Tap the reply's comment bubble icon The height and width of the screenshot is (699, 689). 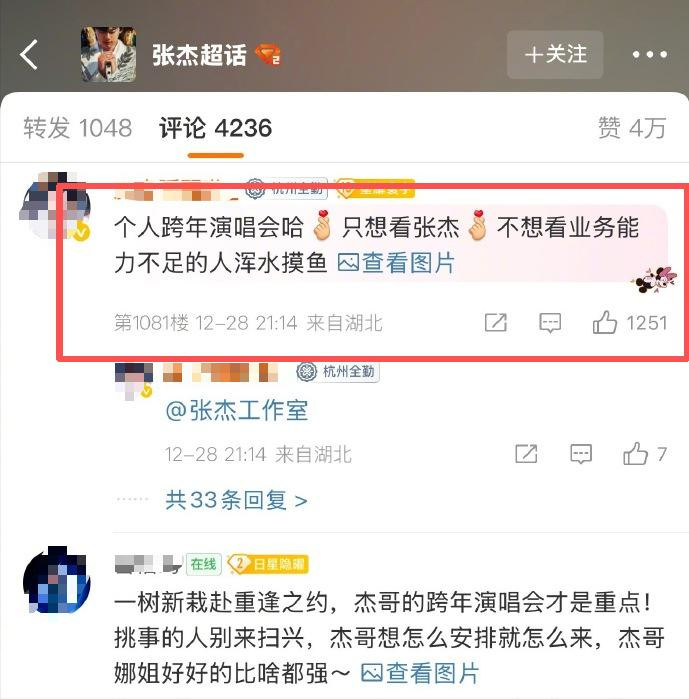(x=581, y=454)
